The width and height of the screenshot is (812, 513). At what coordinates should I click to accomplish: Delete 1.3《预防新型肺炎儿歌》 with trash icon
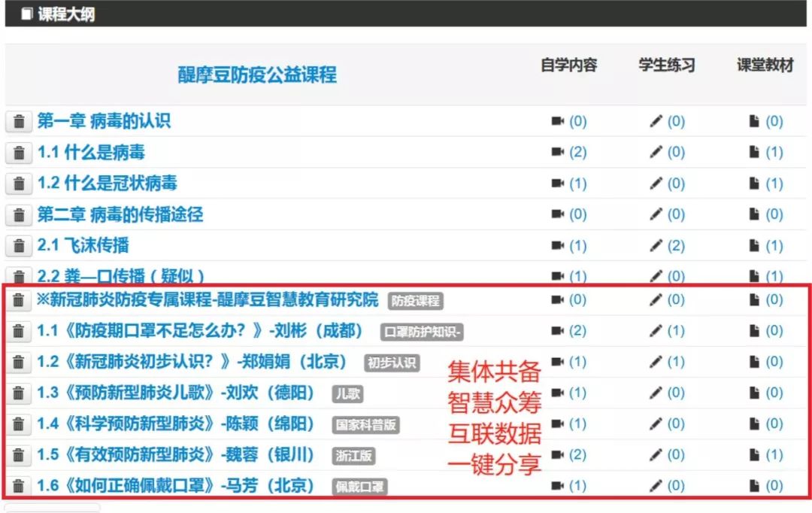(19, 393)
